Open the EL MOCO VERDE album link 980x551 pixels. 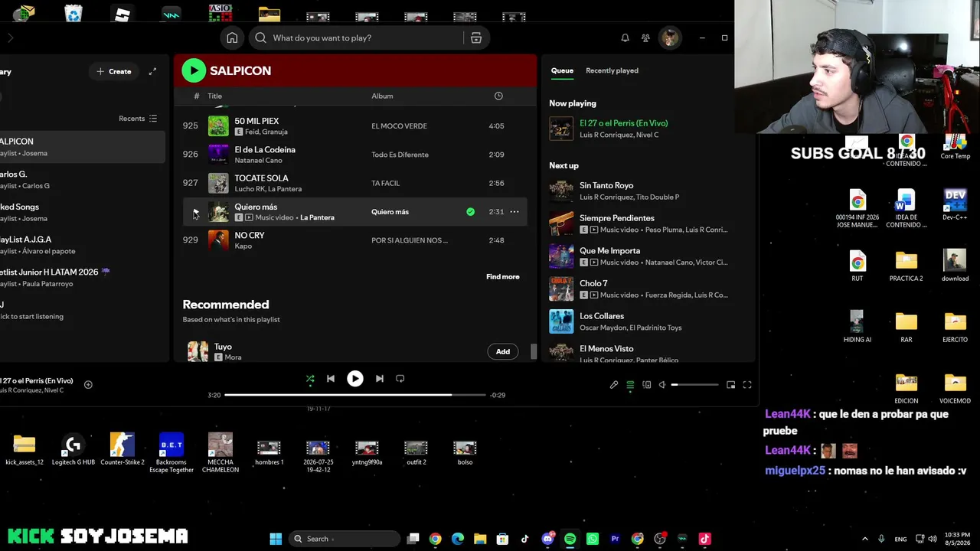[399, 126]
